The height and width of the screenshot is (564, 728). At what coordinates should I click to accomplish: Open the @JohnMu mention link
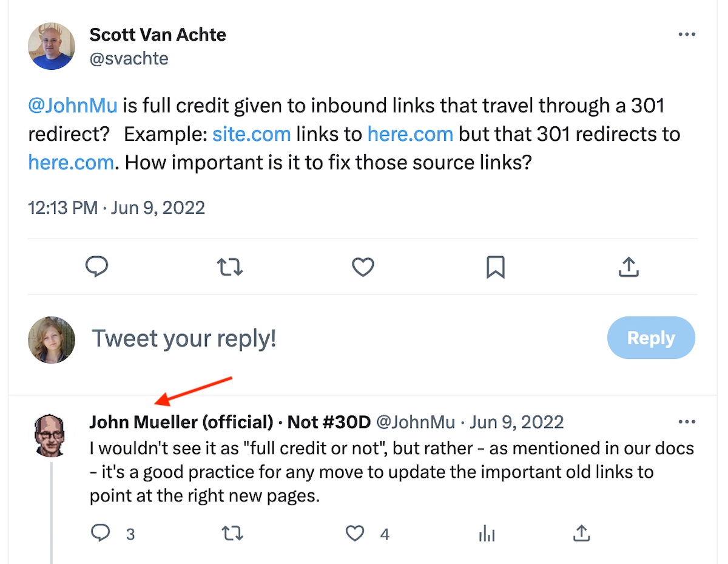(x=73, y=105)
